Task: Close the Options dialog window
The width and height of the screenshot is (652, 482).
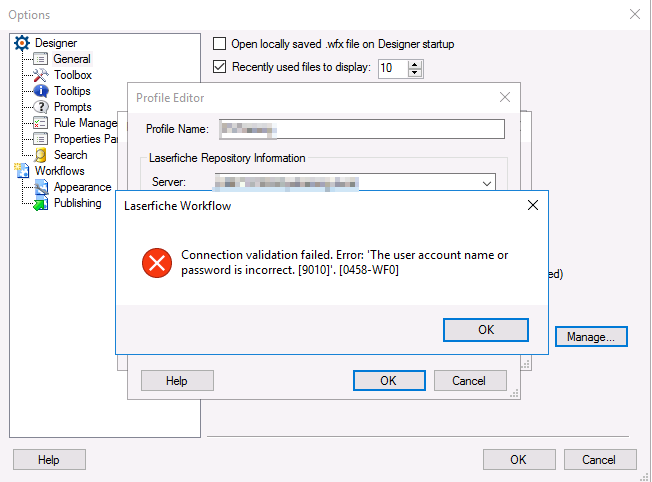Action: pos(635,14)
